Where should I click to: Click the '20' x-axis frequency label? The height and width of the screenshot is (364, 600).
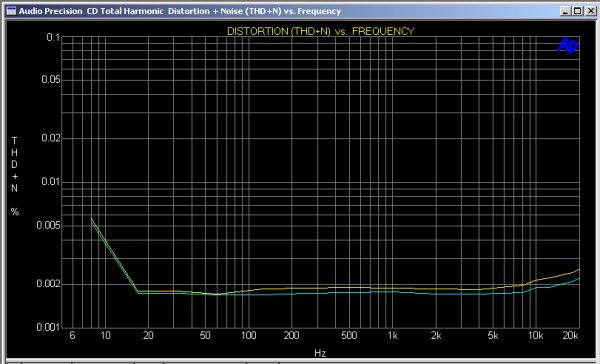pos(148,336)
